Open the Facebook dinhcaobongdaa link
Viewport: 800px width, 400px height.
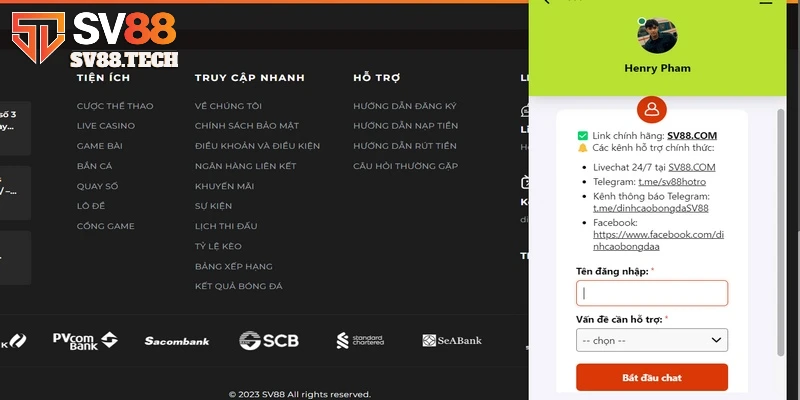coord(657,241)
